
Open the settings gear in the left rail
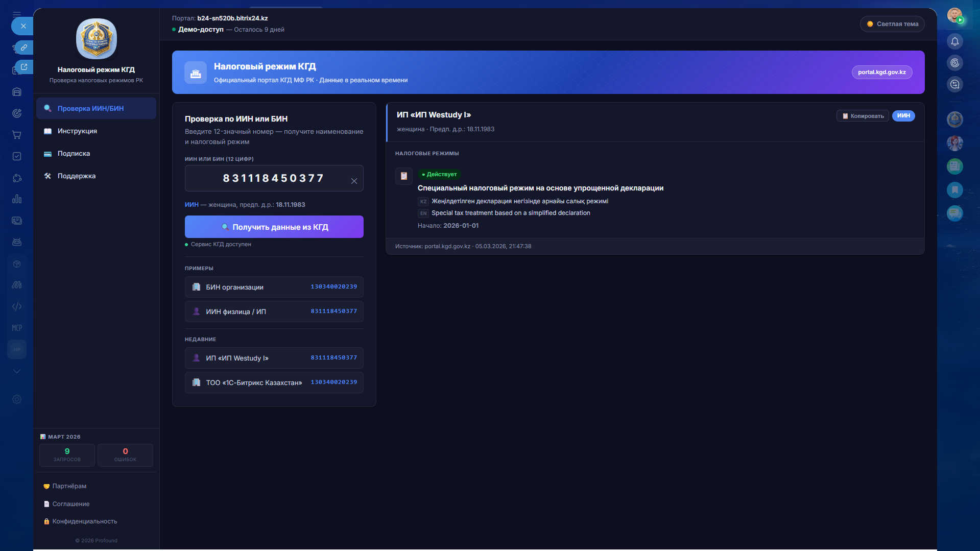(17, 399)
